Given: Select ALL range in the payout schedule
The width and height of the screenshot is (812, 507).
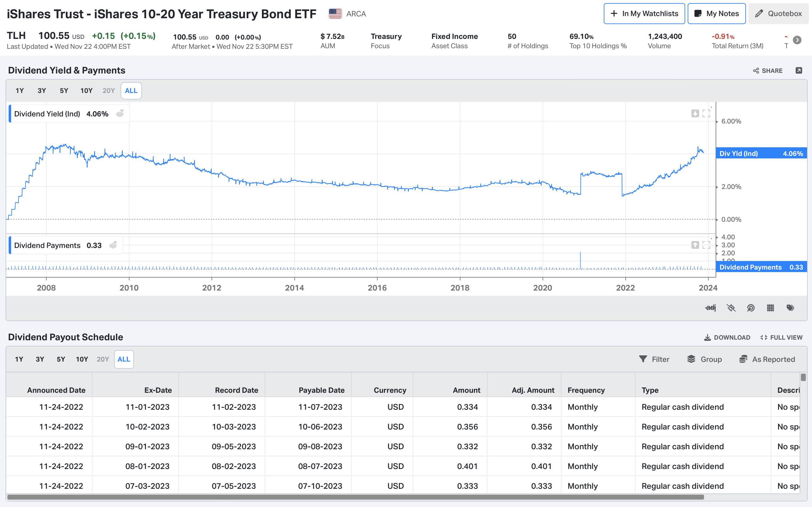Looking at the screenshot, I should [124, 359].
